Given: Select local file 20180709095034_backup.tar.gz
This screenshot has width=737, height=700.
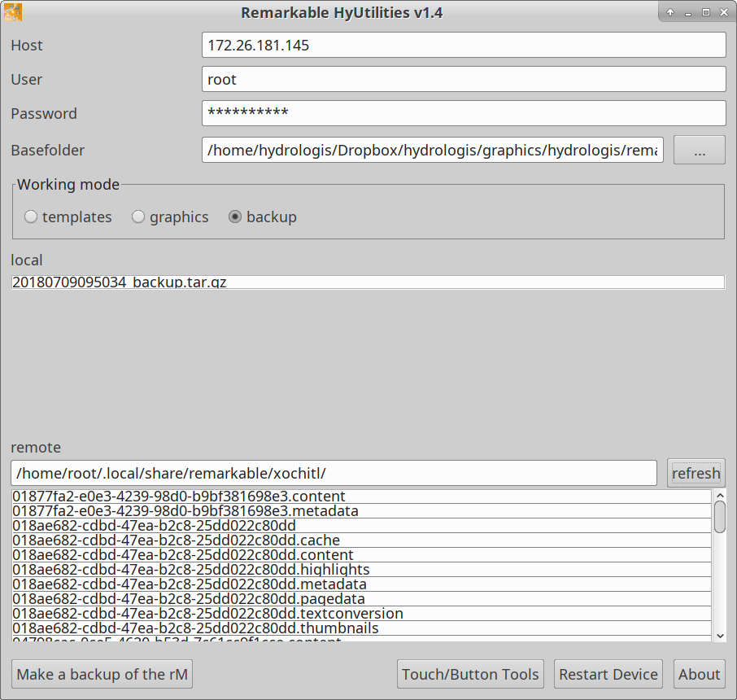Looking at the screenshot, I should click(368, 282).
